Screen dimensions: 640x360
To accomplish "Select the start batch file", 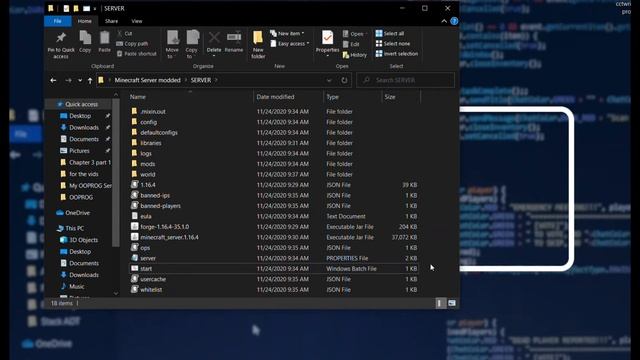I will pyautogui.click(x=273, y=269).
